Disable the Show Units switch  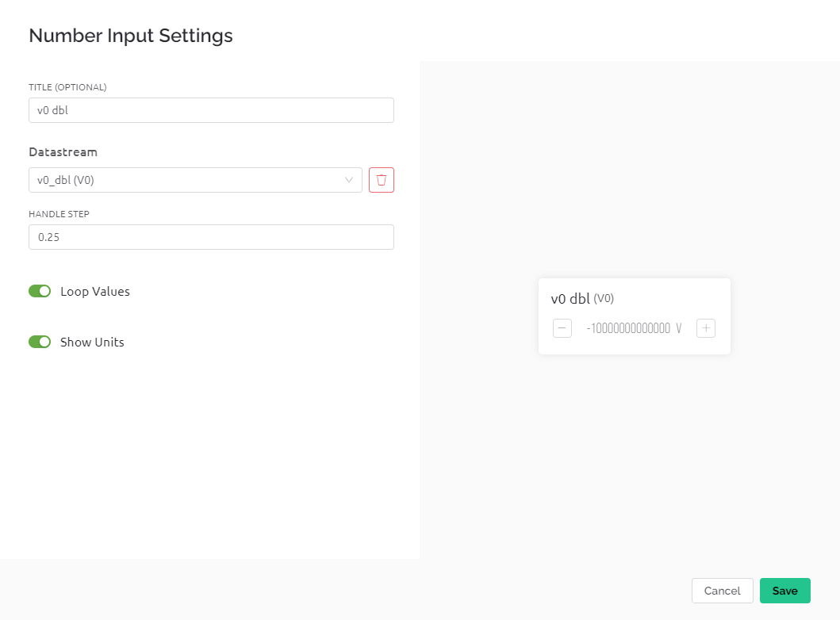click(40, 342)
